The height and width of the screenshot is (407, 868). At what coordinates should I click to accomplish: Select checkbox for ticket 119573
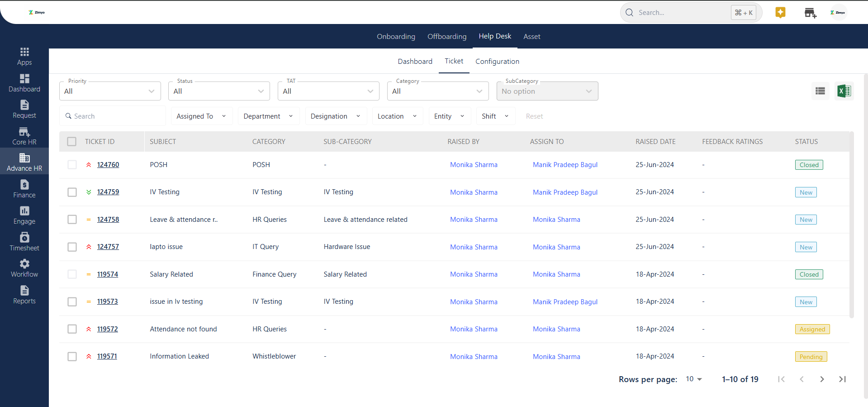tap(72, 302)
